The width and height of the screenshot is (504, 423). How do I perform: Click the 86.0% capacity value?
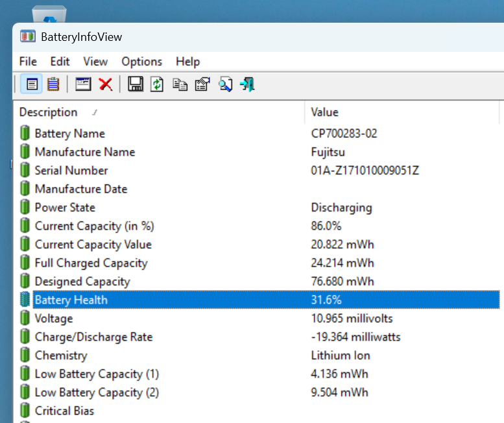(x=326, y=226)
